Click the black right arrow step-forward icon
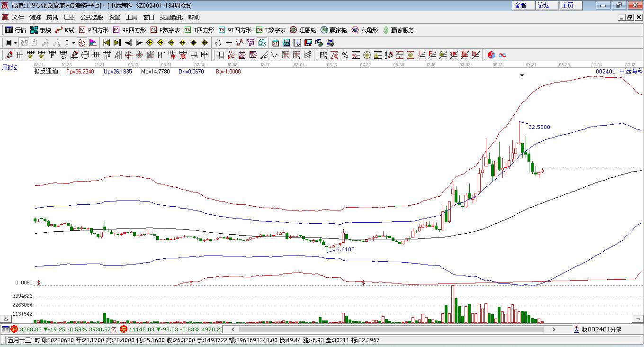The width and height of the screenshot is (644, 347). coord(139,43)
